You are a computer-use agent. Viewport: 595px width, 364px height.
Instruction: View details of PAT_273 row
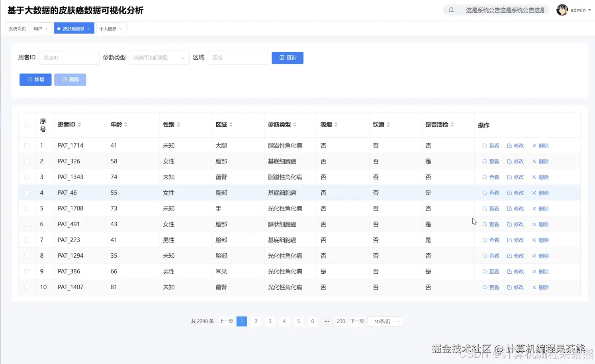491,240
